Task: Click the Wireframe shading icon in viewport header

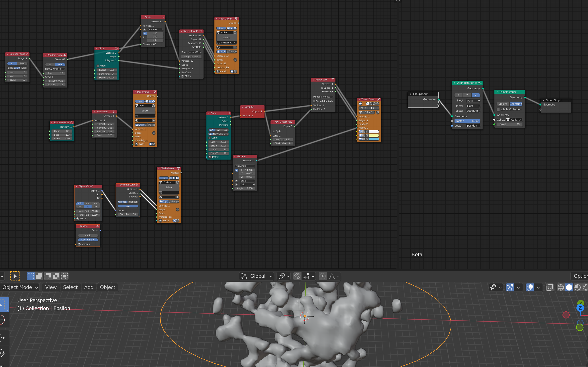Action: click(561, 288)
